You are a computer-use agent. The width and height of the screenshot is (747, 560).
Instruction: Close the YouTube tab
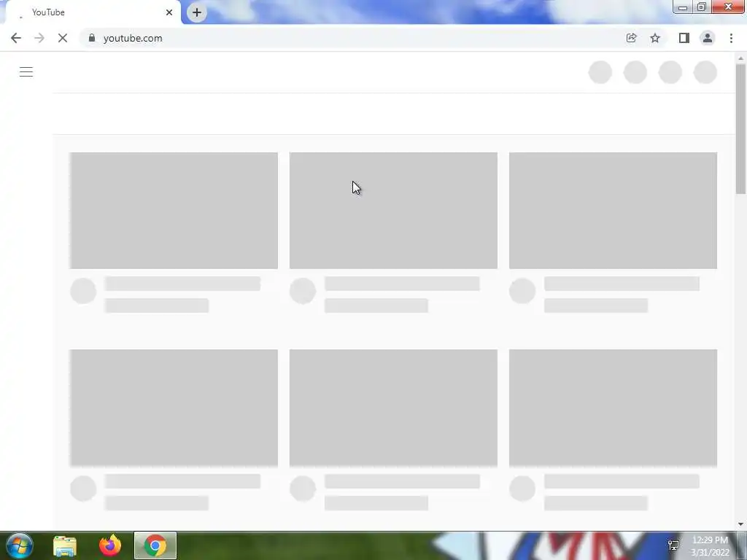click(169, 12)
